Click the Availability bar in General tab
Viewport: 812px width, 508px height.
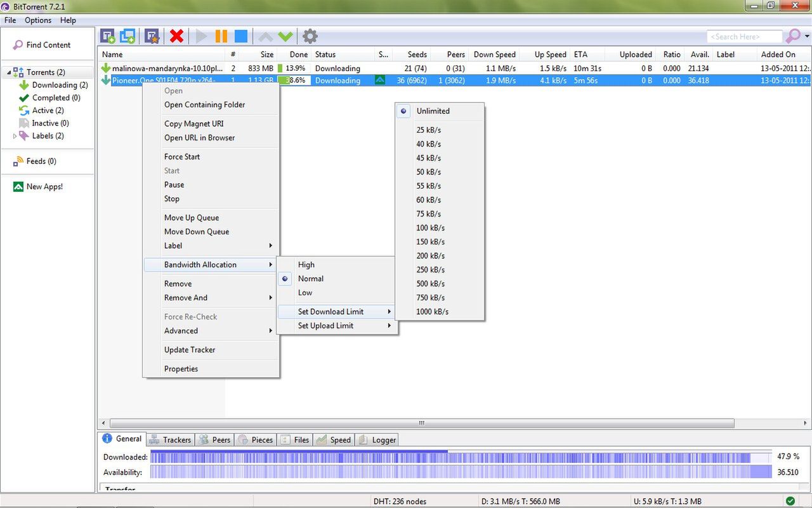coord(461,472)
